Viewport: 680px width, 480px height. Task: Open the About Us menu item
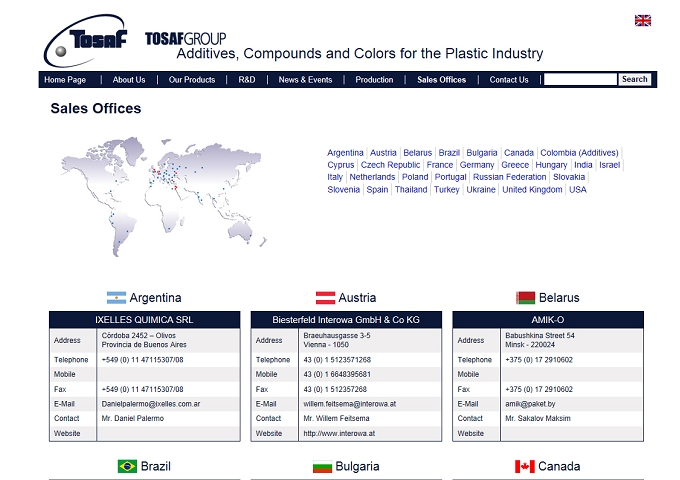point(129,80)
